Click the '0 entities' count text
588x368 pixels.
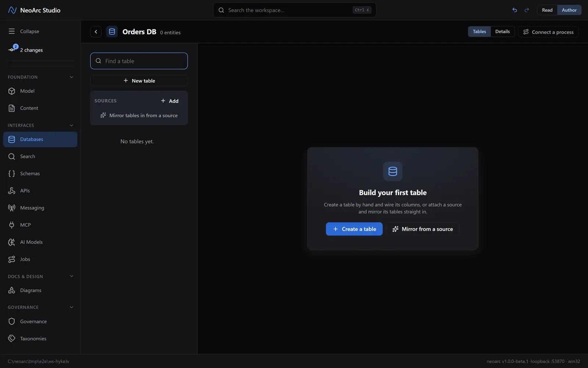[x=170, y=32]
